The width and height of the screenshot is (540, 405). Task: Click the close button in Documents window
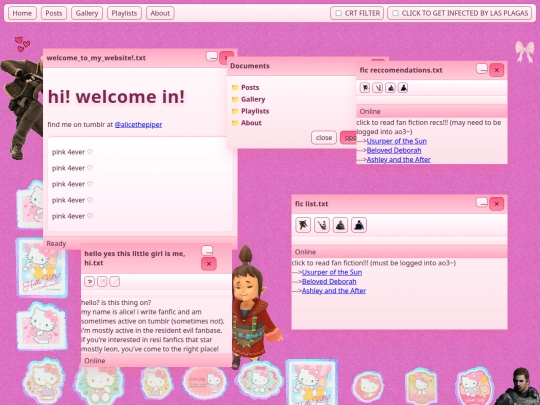pyautogui.click(x=324, y=137)
